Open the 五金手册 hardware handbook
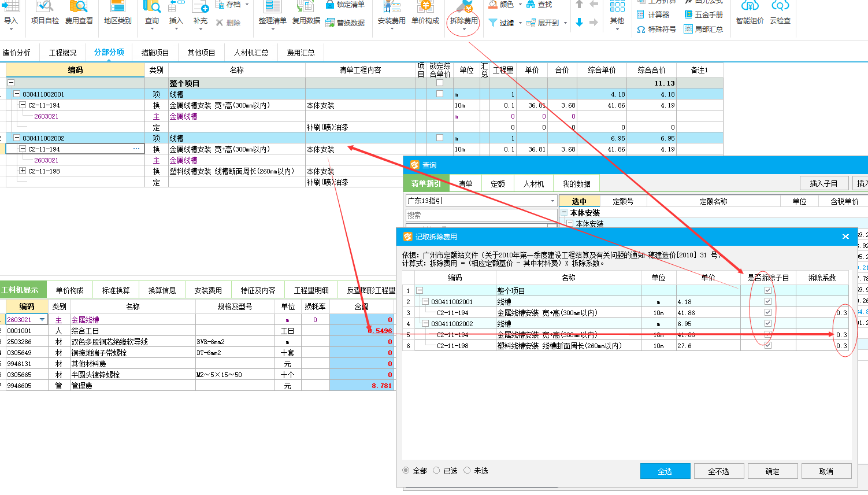868x495 pixels. coord(703,14)
